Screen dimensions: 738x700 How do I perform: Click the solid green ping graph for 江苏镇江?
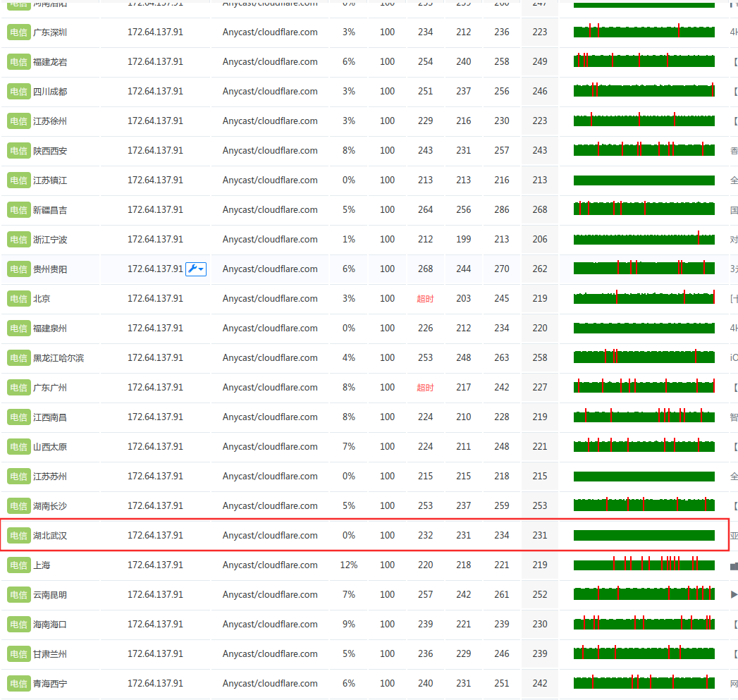pos(644,180)
